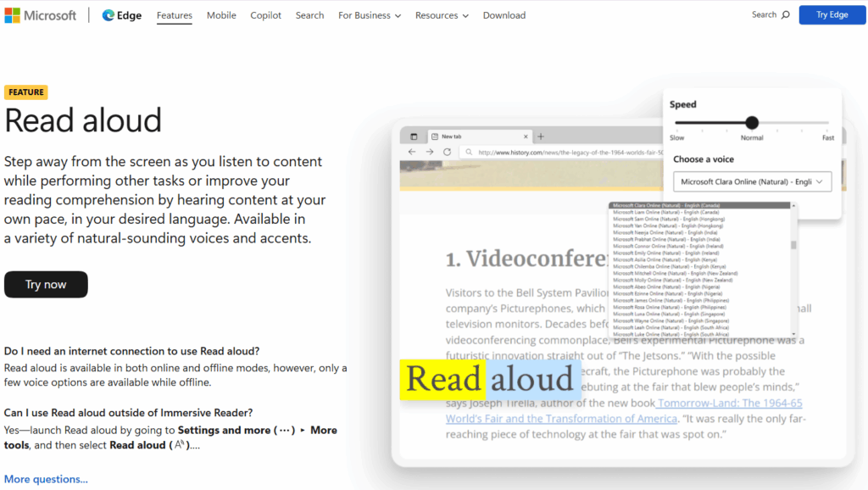Viewport: 868px width, 490px height.
Task: Open the More questions link
Action: click(46, 479)
